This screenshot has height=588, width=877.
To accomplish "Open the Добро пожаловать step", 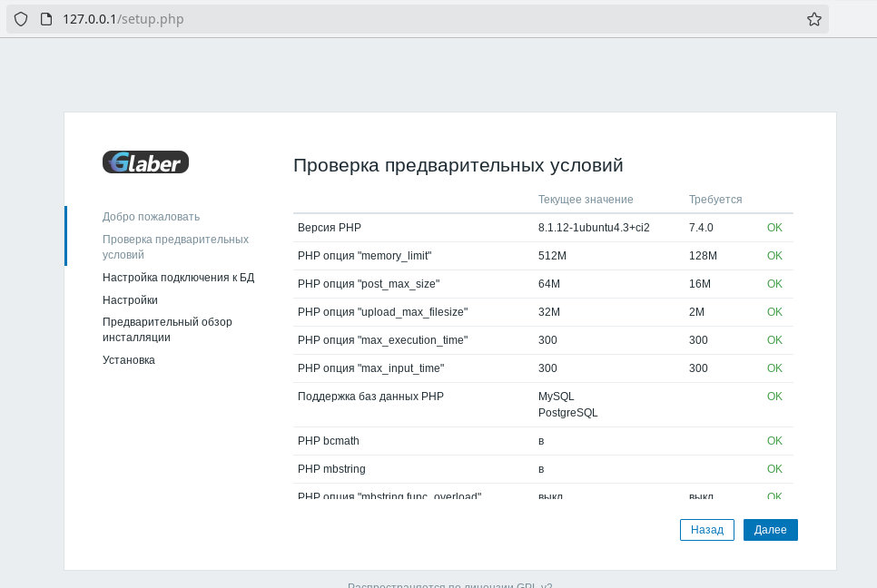I will (151, 217).
